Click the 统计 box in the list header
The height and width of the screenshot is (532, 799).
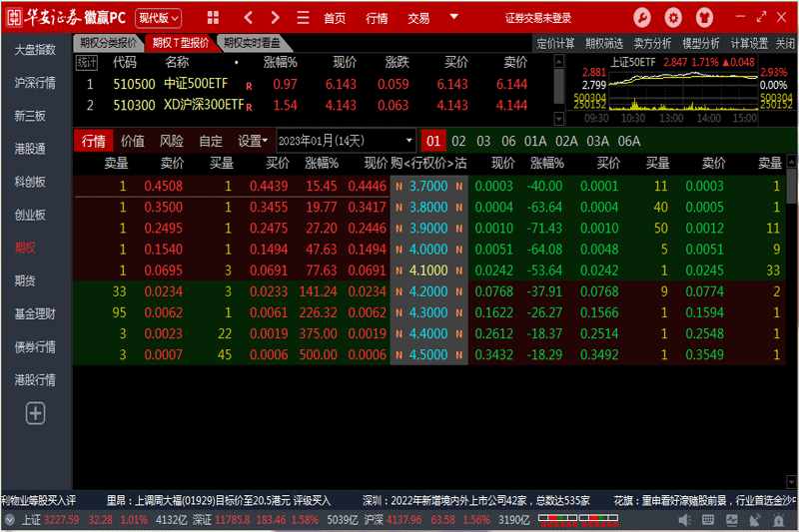(87, 62)
